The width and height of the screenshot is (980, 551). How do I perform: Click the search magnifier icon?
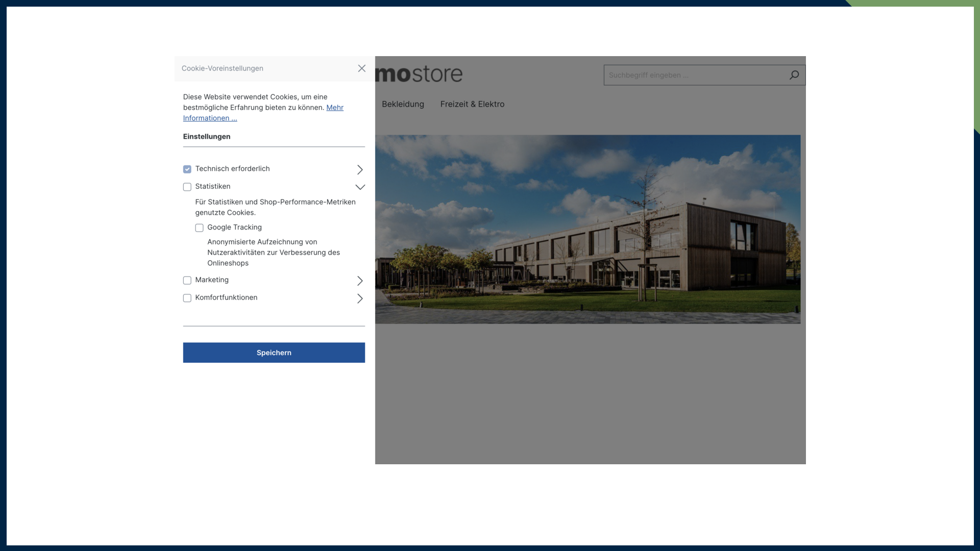[x=794, y=75]
